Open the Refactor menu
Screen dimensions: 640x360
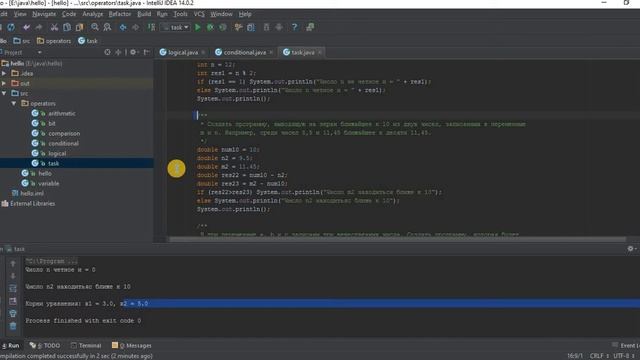[120, 14]
